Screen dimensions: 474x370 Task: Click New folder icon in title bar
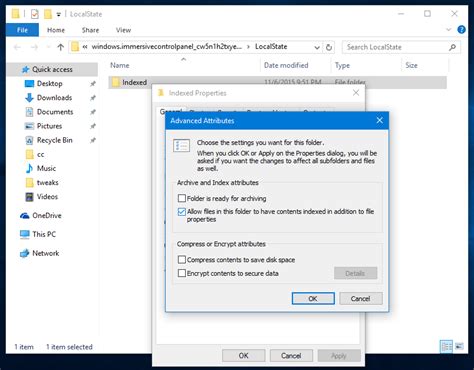(x=48, y=14)
